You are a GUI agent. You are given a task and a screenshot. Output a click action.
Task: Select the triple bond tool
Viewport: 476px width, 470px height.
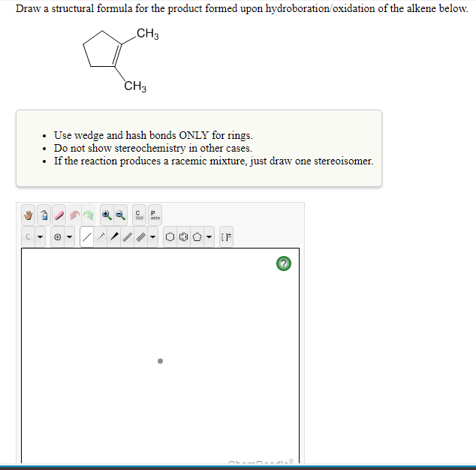(x=140, y=237)
